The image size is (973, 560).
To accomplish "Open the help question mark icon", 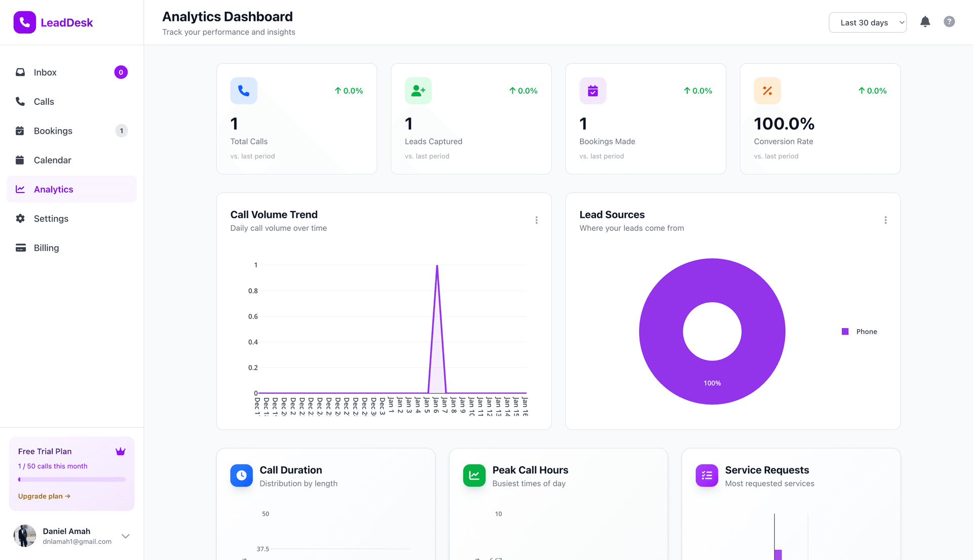I will tap(949, 21).
